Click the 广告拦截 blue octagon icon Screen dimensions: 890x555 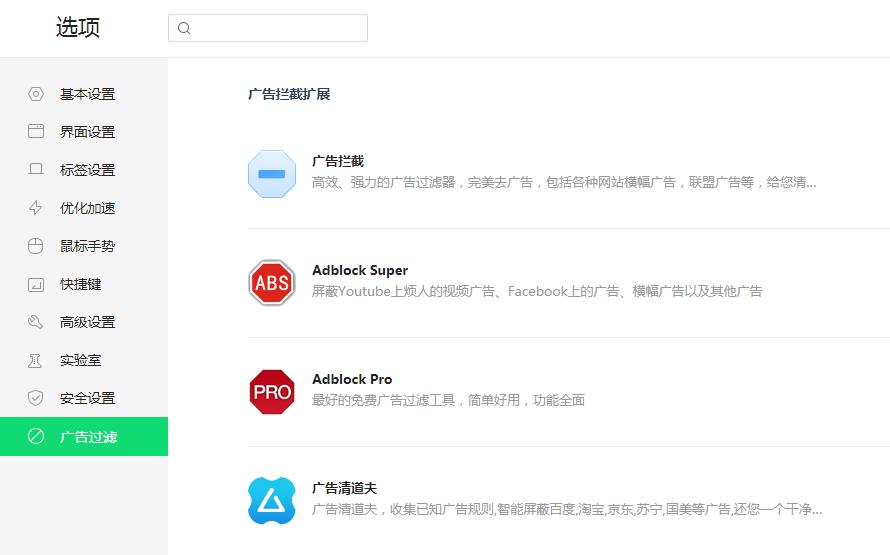[272, 174]
